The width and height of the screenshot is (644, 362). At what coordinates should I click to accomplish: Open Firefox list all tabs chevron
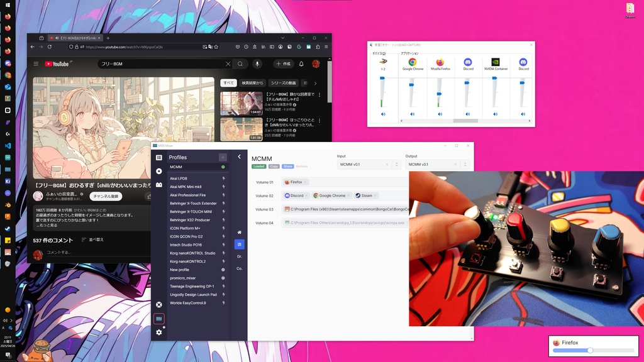[x=282, y=38]
